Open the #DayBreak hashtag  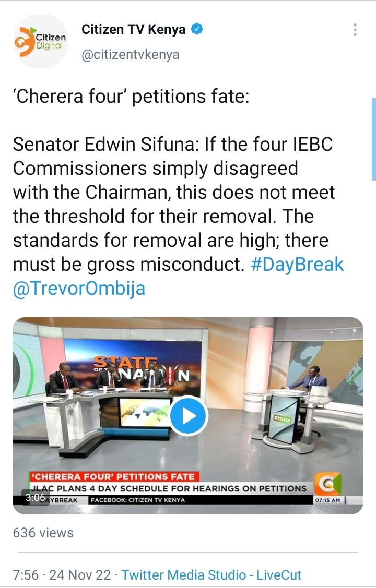tap(297, 264)
